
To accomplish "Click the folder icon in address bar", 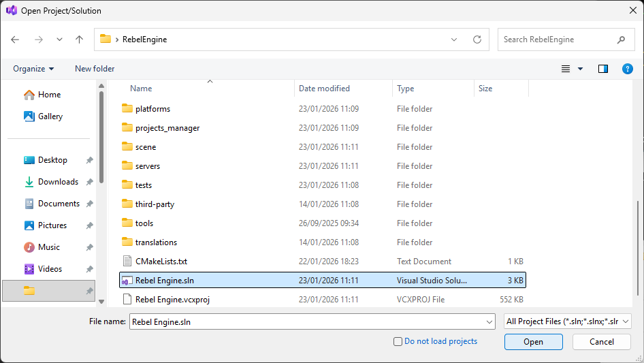I will pyautogui.click(x=106, y=39).
